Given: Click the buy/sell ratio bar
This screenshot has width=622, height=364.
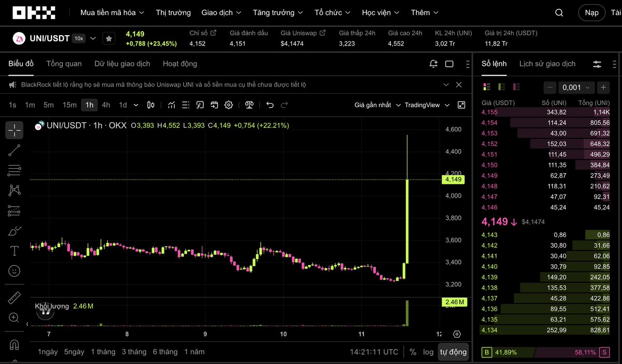Looking at the screenshot, I should 545,352.
